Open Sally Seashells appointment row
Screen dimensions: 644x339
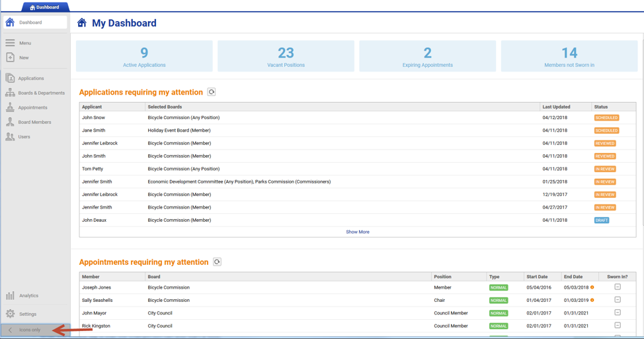tap(357, 300)
